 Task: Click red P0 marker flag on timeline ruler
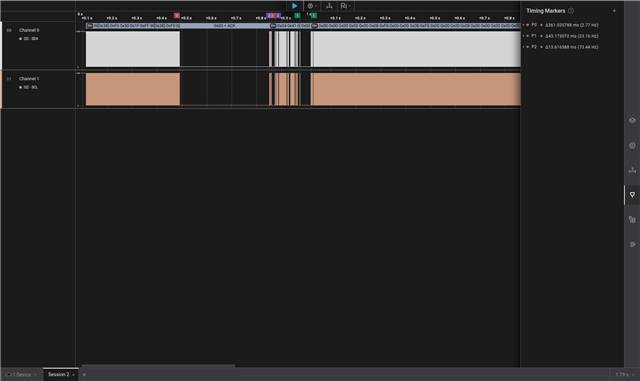pos(176,16)
